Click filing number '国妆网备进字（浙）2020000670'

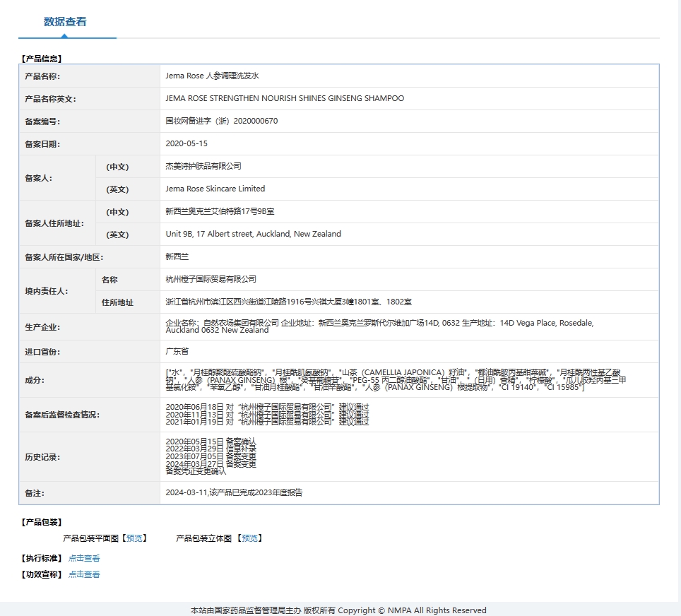coord(222,121)
